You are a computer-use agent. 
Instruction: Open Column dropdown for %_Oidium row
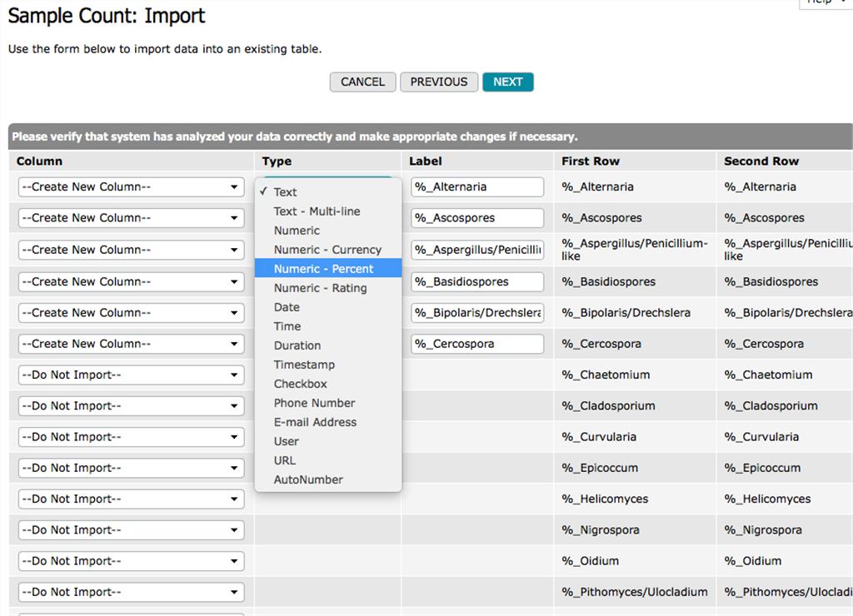click(x=131, y=561)
